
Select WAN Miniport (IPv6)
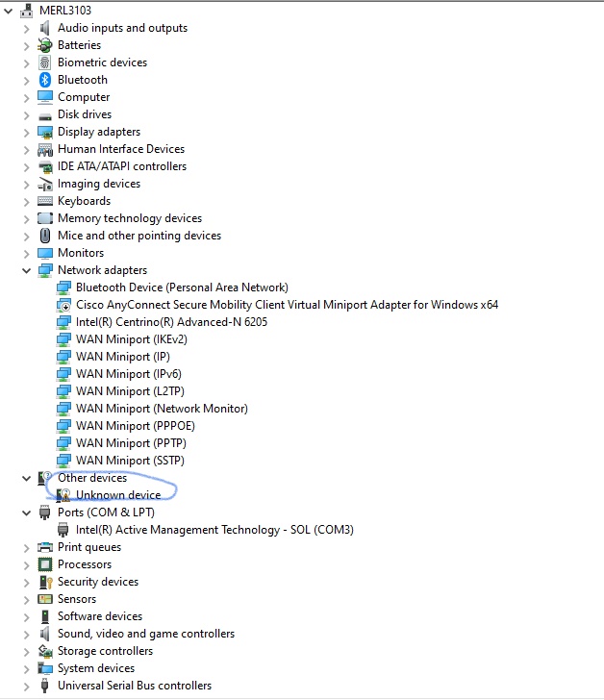click(129, 374)
